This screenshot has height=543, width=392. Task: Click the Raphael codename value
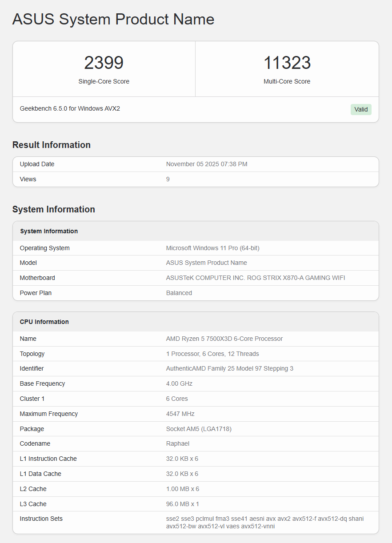tap(178, 443)
